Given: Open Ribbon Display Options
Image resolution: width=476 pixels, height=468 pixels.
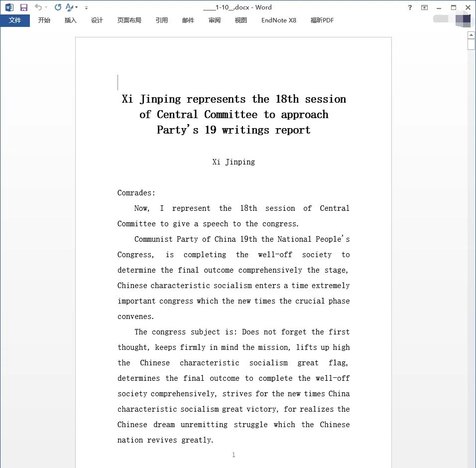Looking at the screenshot, I should pyautogui.click(x=424, y=7).
